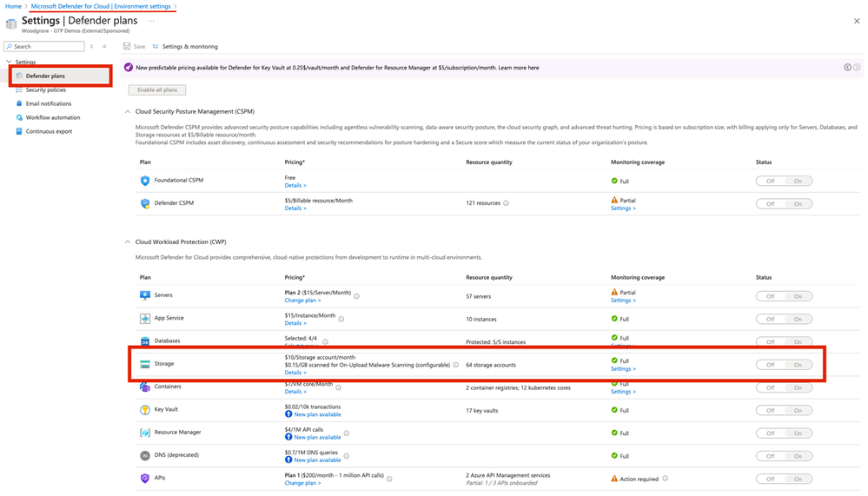Collapse the Settings tree in sidebar
Screen dimensions: 868x496
pyautogui.click(x=9, y=62)
